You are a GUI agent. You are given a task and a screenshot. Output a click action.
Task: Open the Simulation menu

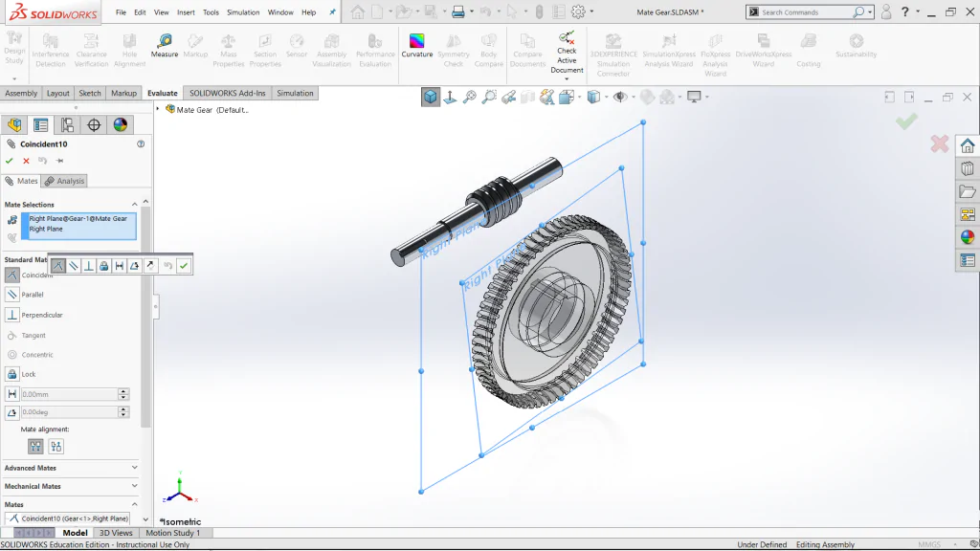(243, 11)
